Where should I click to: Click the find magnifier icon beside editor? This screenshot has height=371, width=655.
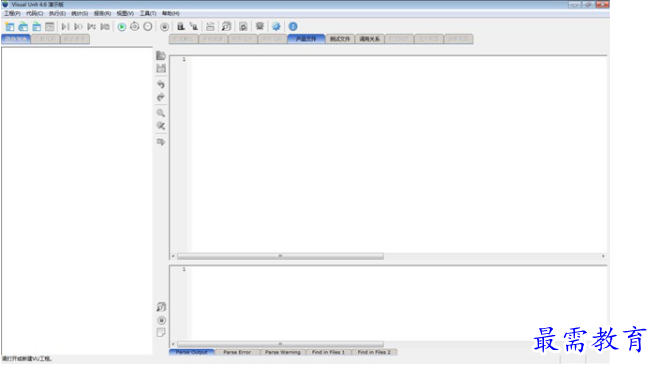click(x=161, y=113)
